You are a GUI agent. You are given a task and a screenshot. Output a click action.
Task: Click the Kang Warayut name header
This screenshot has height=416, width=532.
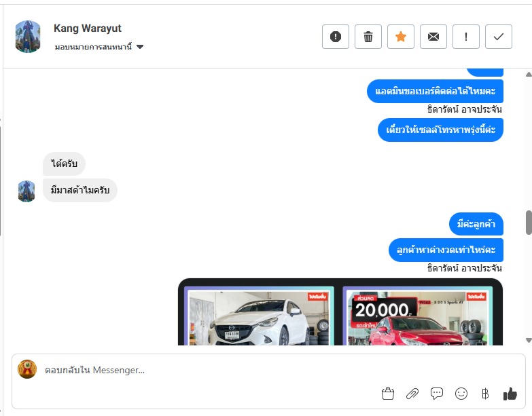point(87,28)
